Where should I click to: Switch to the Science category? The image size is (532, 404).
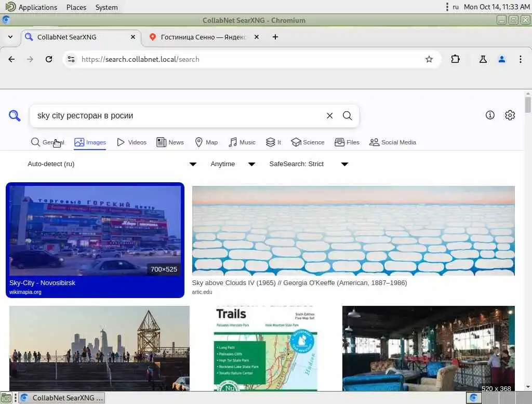(308, 142)
